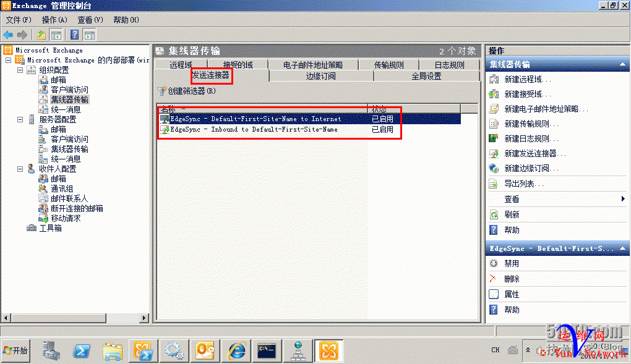This screenshot has width=631, height=364.
Task: Open the command prompt taskbar icon
Action: coord(267,351)
